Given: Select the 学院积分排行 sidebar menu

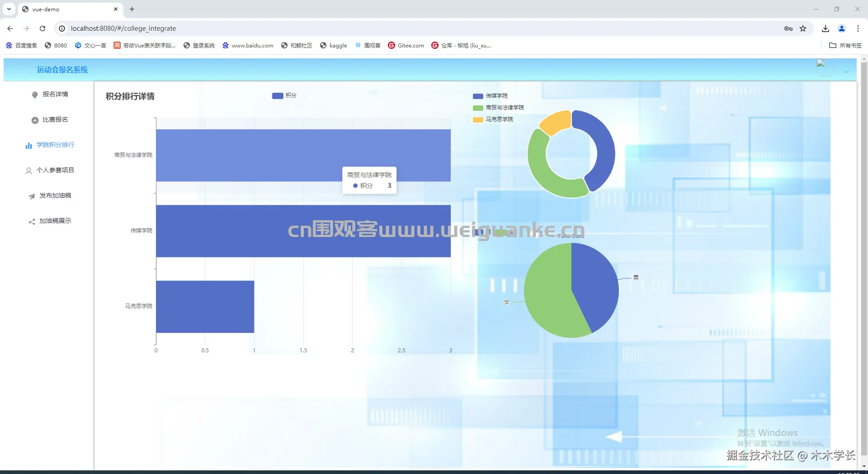Looking at the screenshot, I should [x=49, y=145].
